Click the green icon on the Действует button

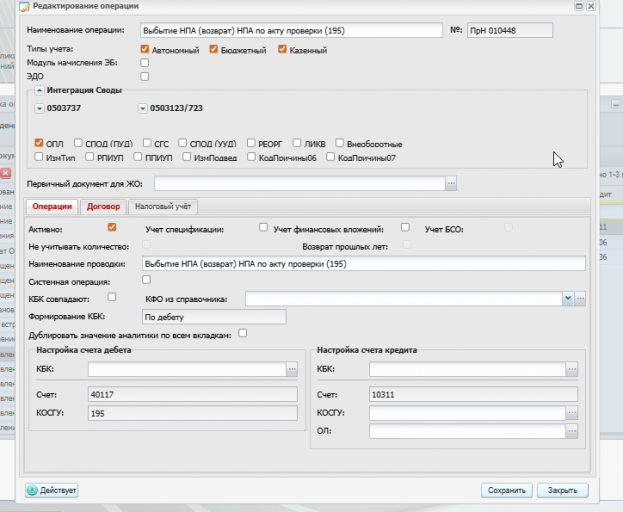coord(32,490)
